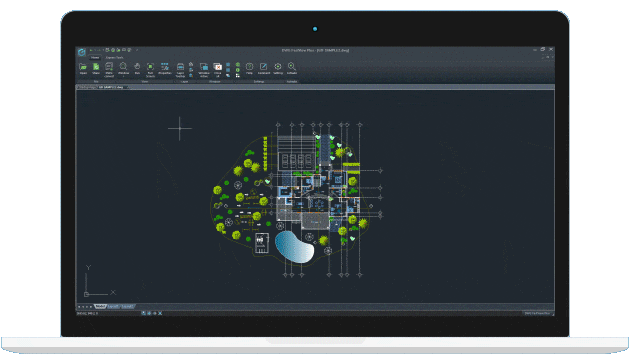Image resolution: width=630 pixels, height=364 pixels.
Task: Select the Pan hand tool
Action: [x=137, y=68]
